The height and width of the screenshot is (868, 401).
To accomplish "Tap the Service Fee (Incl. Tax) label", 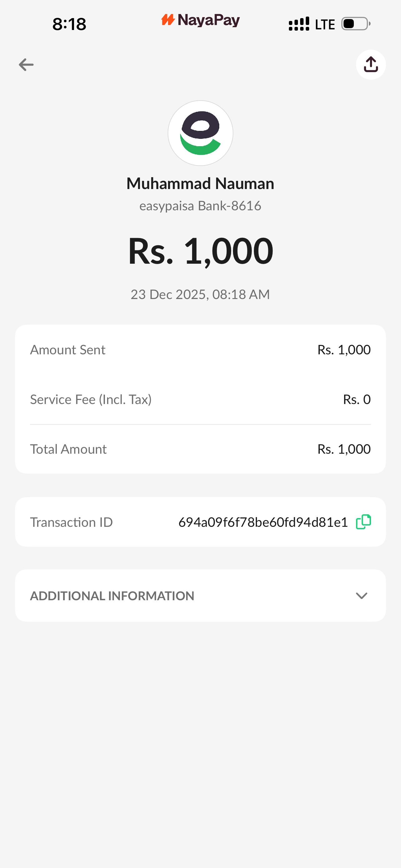I will tap(91, 399).
